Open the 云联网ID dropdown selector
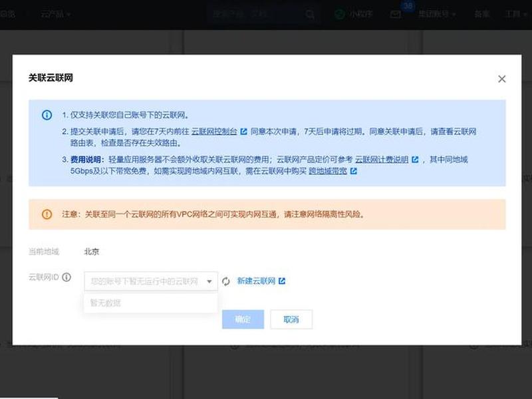Viewport: 532px width, 399px height. pyautogui.click(x=151, y=281)
